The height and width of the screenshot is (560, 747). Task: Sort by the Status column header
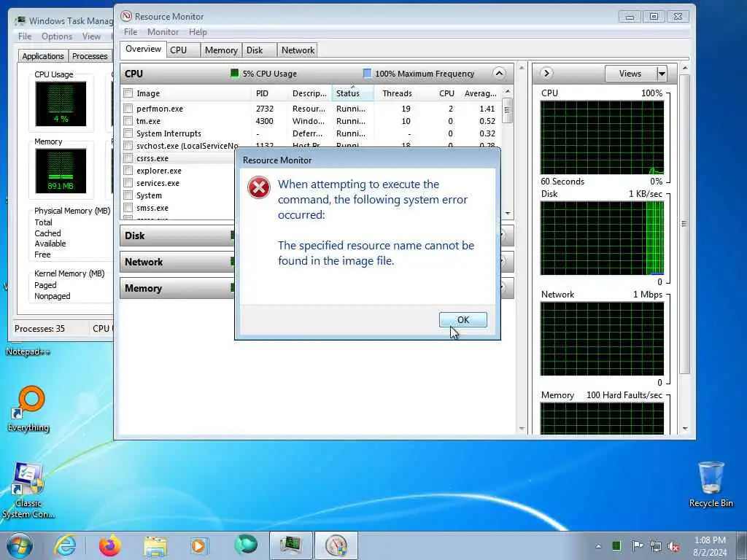tap(352, 93)
